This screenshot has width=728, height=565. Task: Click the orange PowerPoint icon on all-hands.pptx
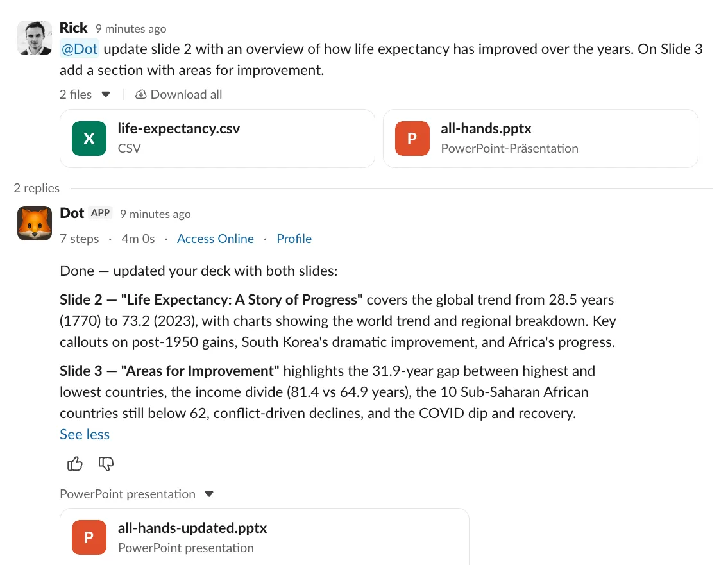point(412,138)
